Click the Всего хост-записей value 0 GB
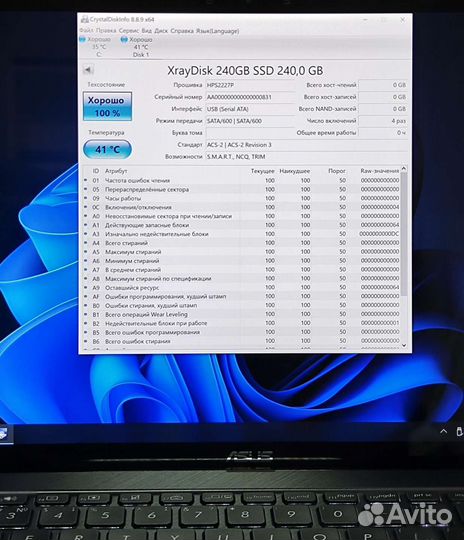Image resolution: width=464 pixels, height=540 pixels. click(383, 97)
